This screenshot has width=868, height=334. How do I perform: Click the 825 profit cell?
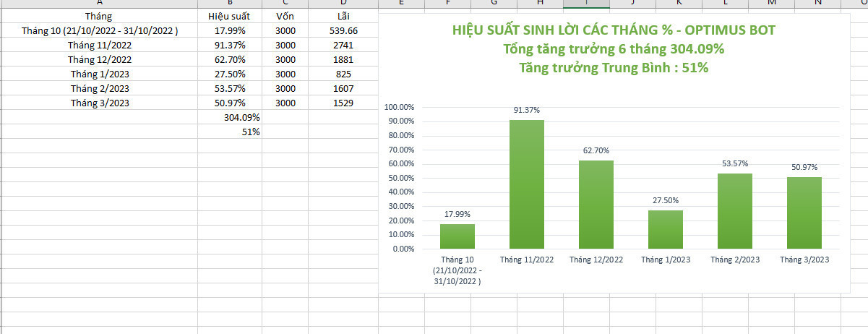click(343, 74)
